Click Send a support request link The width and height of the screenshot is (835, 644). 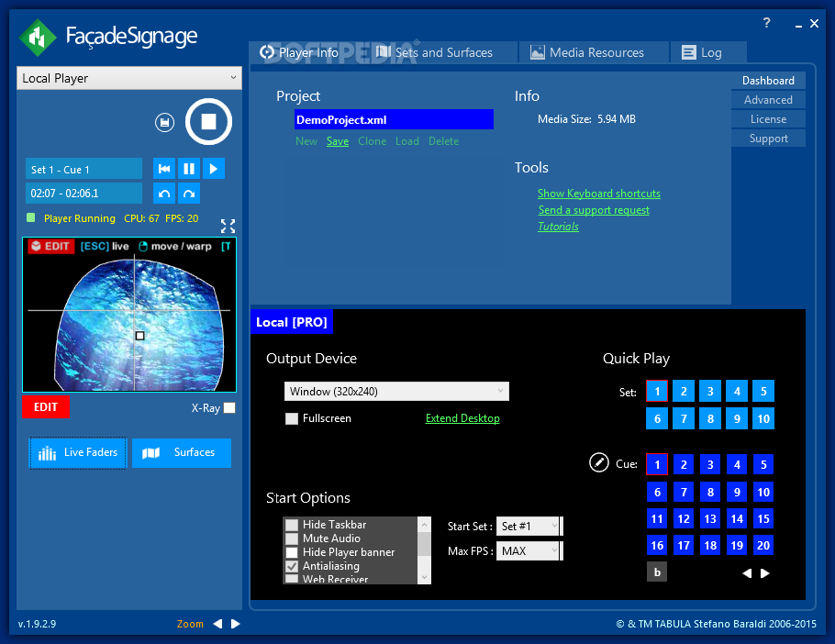tap(594, 210)
